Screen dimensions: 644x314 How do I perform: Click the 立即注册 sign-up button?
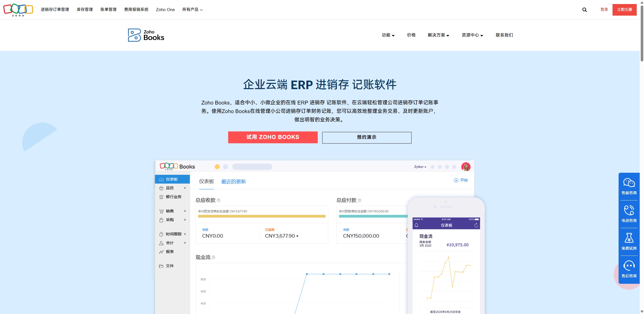tap(624, 10)
